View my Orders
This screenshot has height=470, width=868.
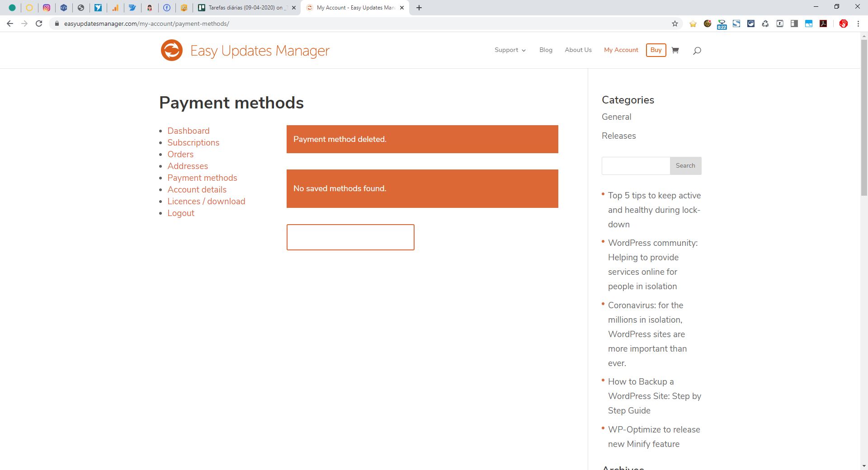[x=180, y=154]
